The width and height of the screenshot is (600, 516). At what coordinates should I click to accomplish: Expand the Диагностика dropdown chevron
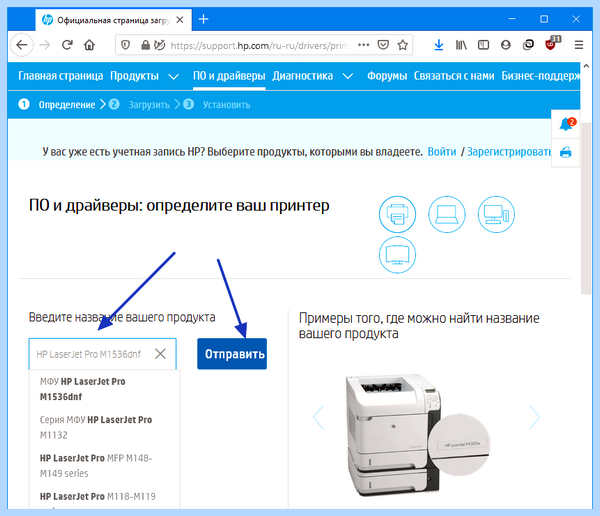point(347,77)
